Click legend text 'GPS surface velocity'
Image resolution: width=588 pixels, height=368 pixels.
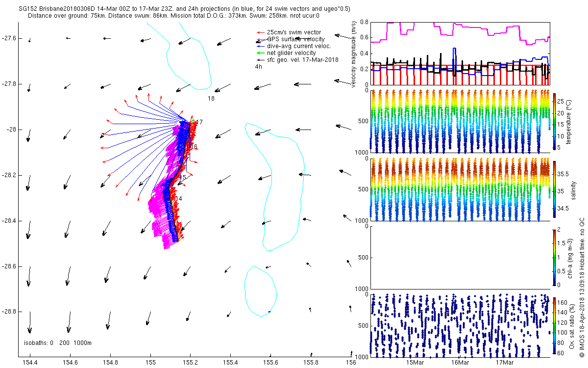pyautogui.click(x=296, y=39)
